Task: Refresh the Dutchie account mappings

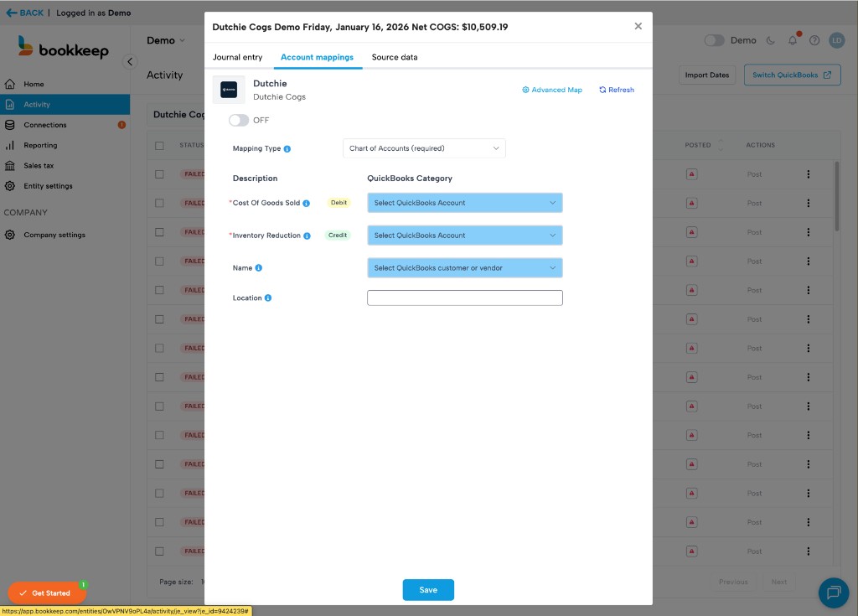Action: tap(616, 90)
